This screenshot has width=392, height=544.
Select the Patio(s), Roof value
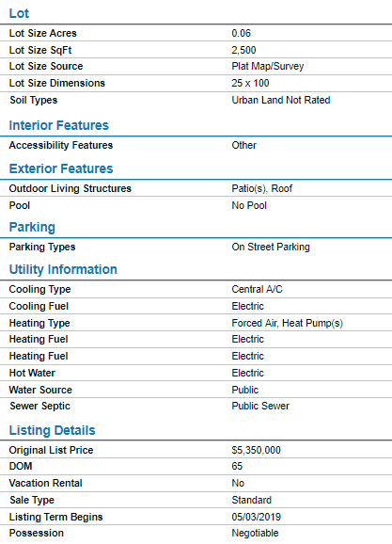(x=262, y=189)
